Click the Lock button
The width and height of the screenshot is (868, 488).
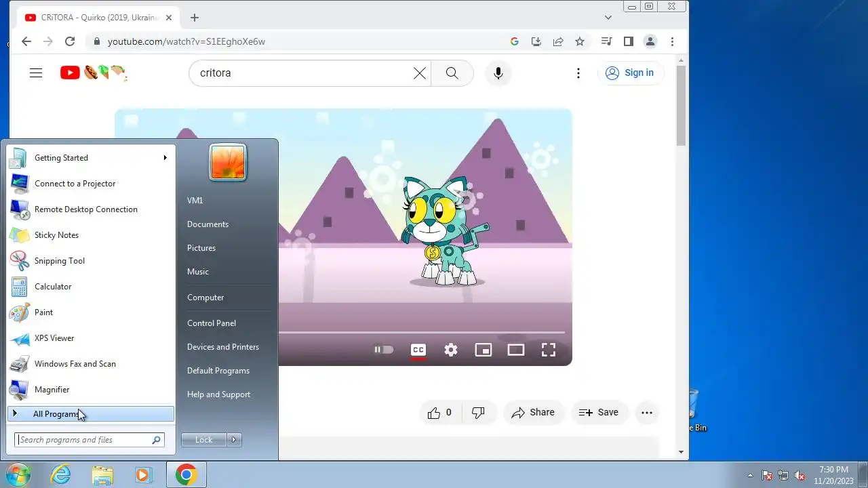point(204,440)
